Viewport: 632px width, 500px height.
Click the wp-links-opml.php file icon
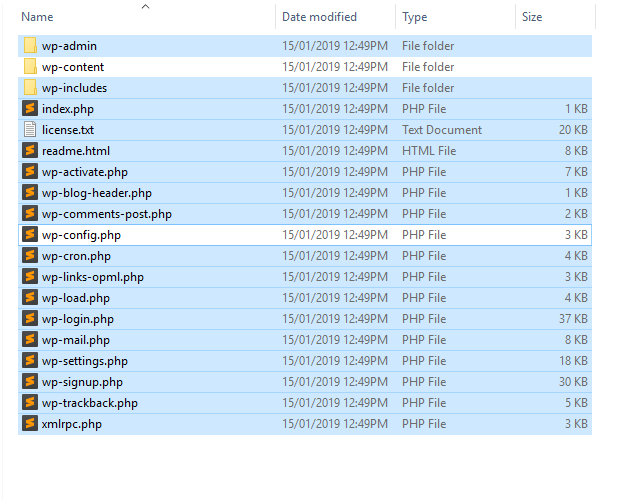pyautogui.click(x=30, y=276)
